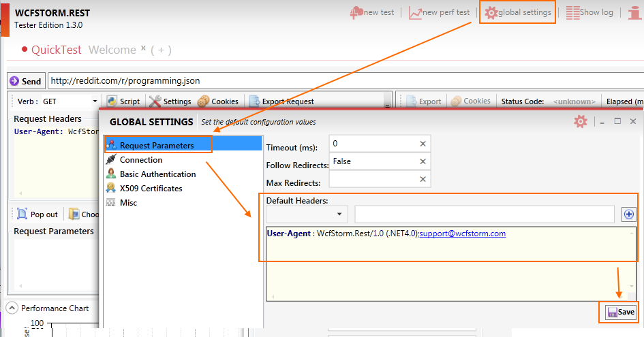The height and width of the screenshot is (337, 644).
Task: Save the global settings
Action: tap(621, 312)
